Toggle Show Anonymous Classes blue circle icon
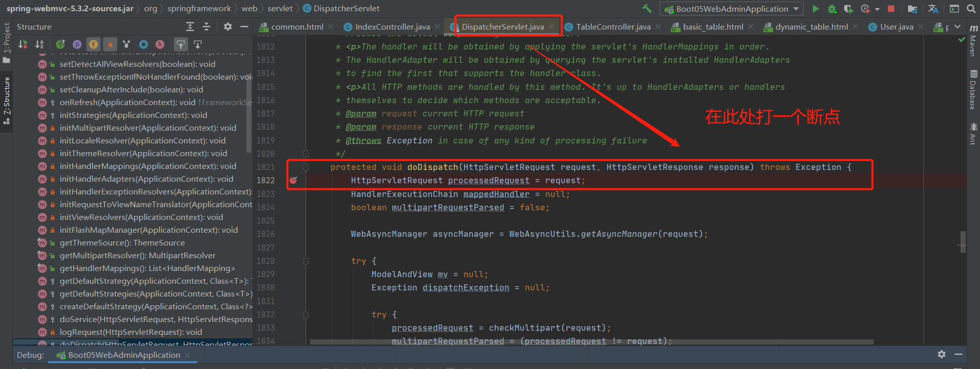 pyautogui.click(x=144, y=44)
